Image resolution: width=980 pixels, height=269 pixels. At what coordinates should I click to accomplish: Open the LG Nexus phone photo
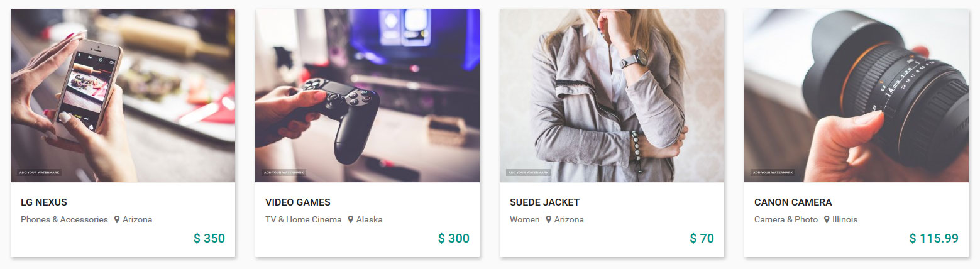pyautogui.click(x=123, y=96)
